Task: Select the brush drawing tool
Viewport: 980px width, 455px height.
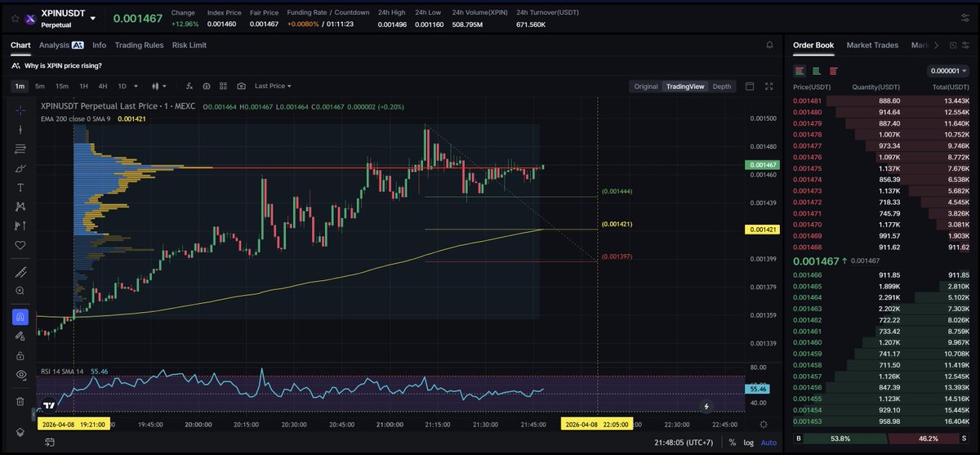Action: [x=20, y=168]
